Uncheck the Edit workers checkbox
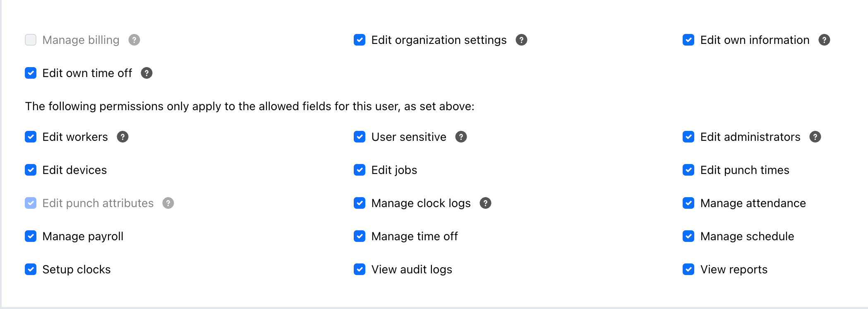Image resolution: width=868 pixels, height=309 pixels. point(31,137)
